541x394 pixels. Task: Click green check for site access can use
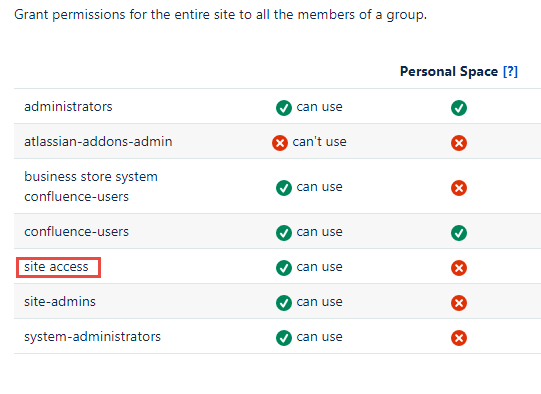(284, 268)
